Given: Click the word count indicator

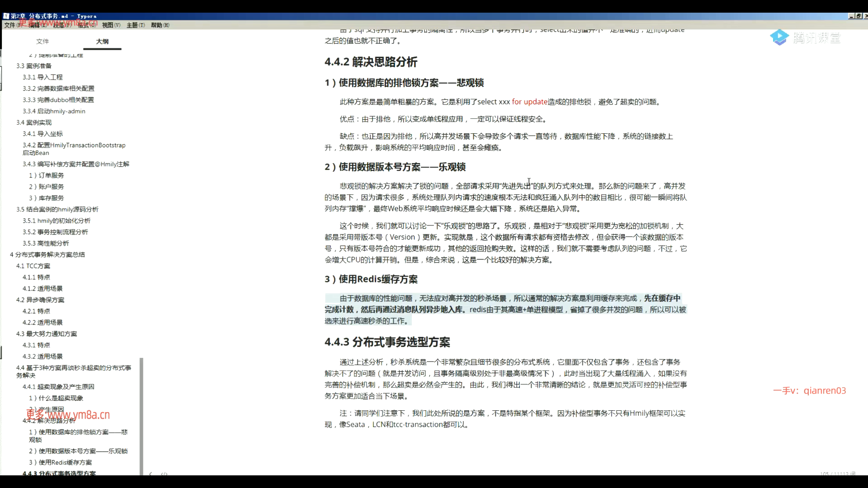Looking at the screenshot, I should (837, 474).
